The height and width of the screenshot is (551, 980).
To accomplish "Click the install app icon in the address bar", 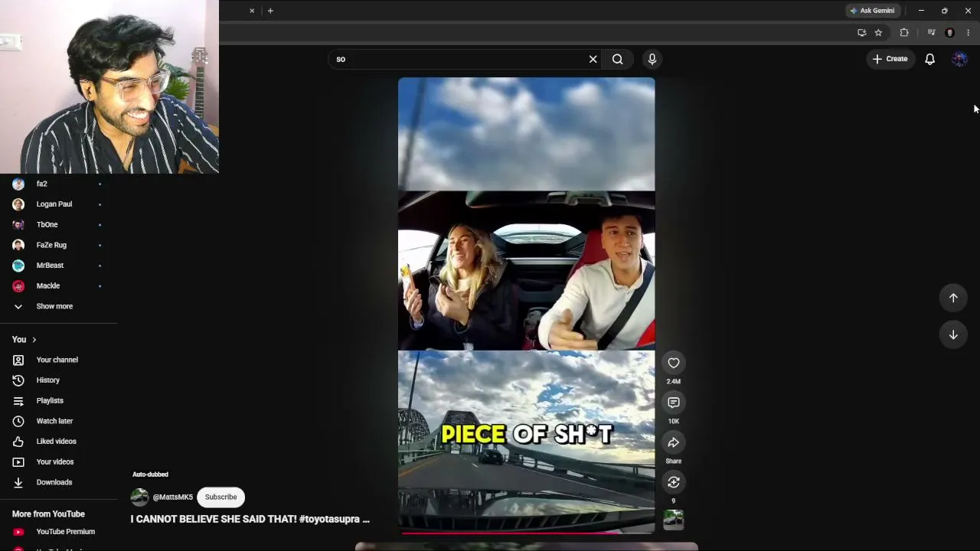I will (862, 33).
